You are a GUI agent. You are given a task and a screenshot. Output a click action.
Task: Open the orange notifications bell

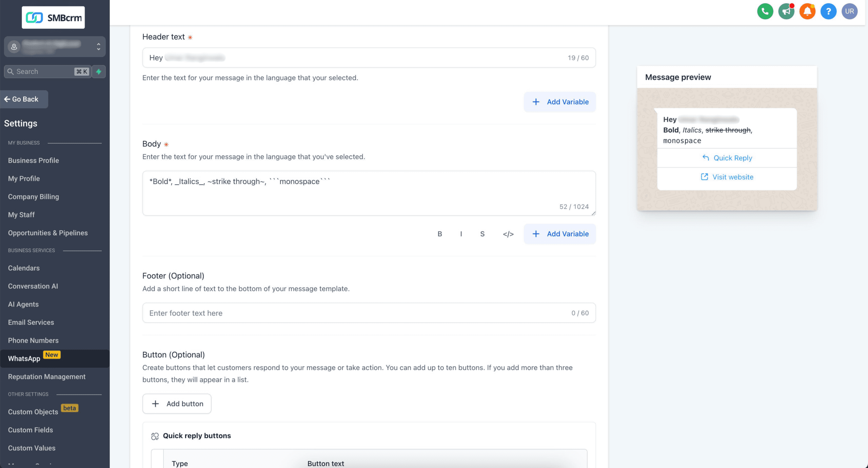pyautogui.click(x=807, y=11)
